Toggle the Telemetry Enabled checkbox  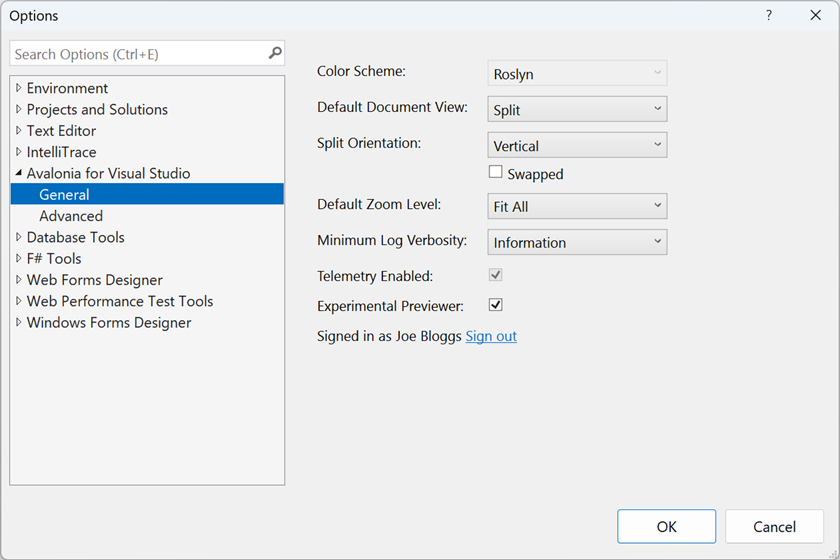(x=496, y=275)
